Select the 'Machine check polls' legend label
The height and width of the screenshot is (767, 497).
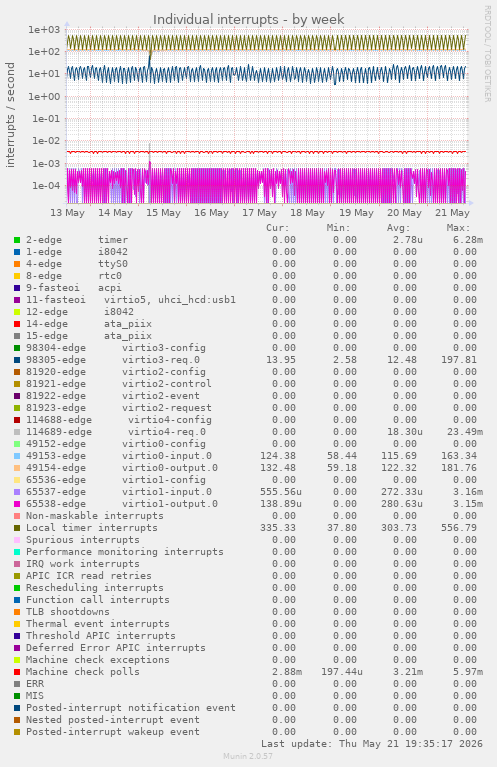pos(83,672)
